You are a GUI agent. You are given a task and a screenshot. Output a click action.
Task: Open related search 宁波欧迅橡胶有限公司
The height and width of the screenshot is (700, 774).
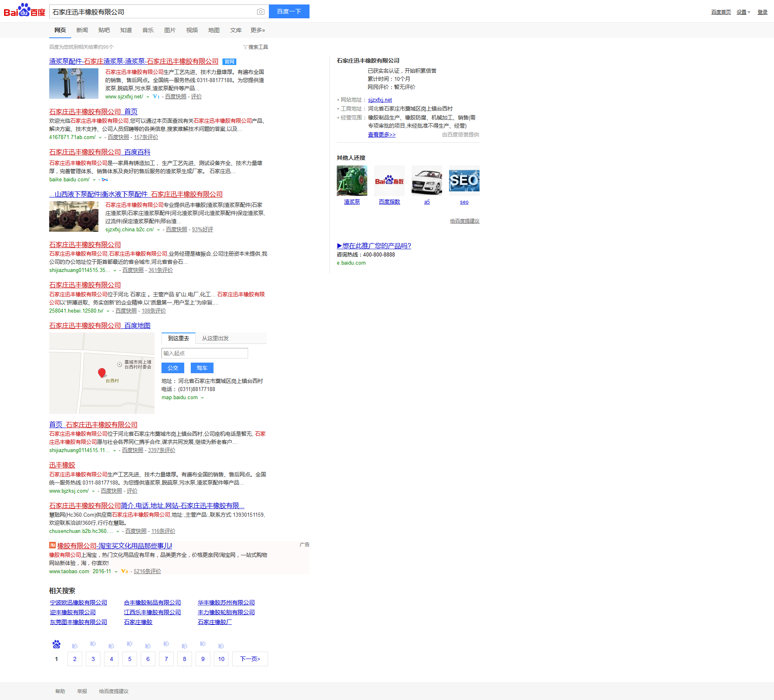[78, 602]
